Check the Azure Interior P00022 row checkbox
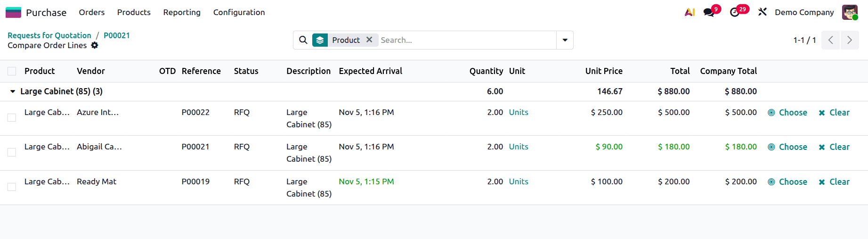The height and width of the screenshot is (239, 868). coord(12,117)
